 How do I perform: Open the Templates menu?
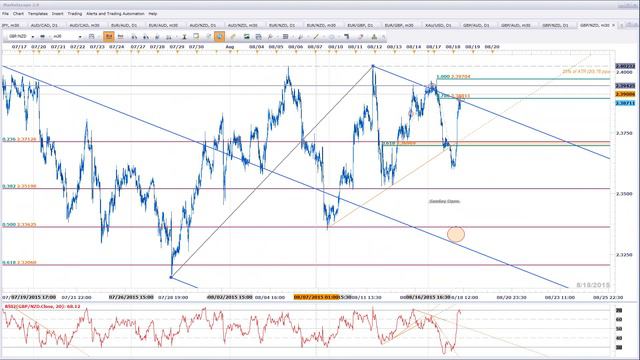(38, 13)
